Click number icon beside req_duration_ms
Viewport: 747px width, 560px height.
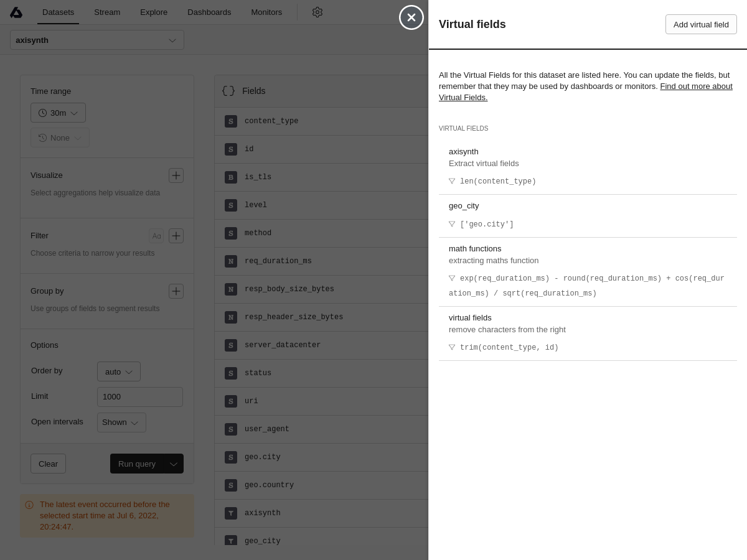point(231,261)
